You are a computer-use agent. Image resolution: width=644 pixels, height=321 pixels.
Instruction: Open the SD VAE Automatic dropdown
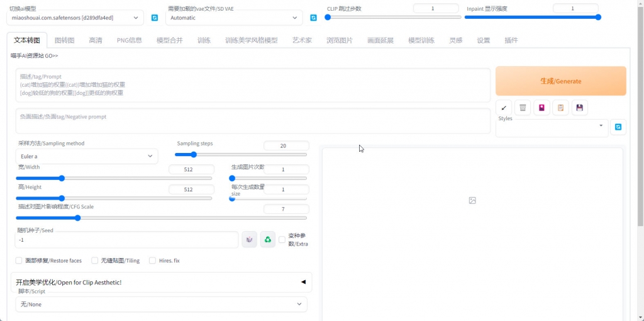click(x=234, y=18)
